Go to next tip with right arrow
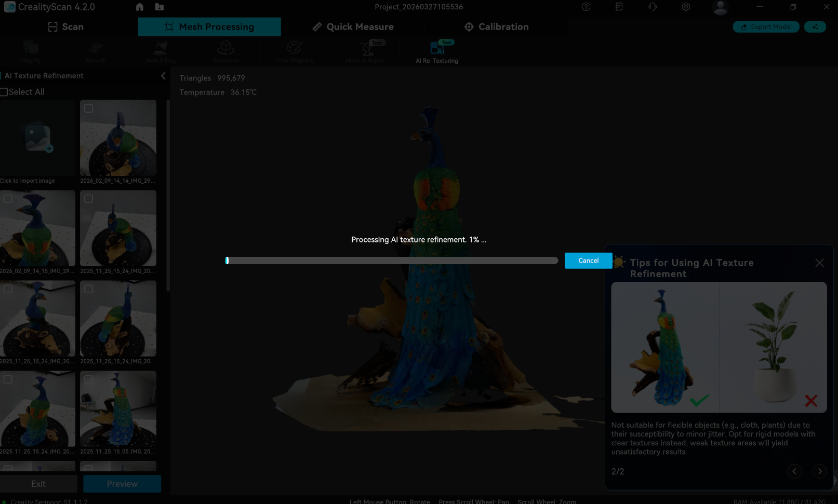This screenshot has width=838, height=504. (819, 471)
